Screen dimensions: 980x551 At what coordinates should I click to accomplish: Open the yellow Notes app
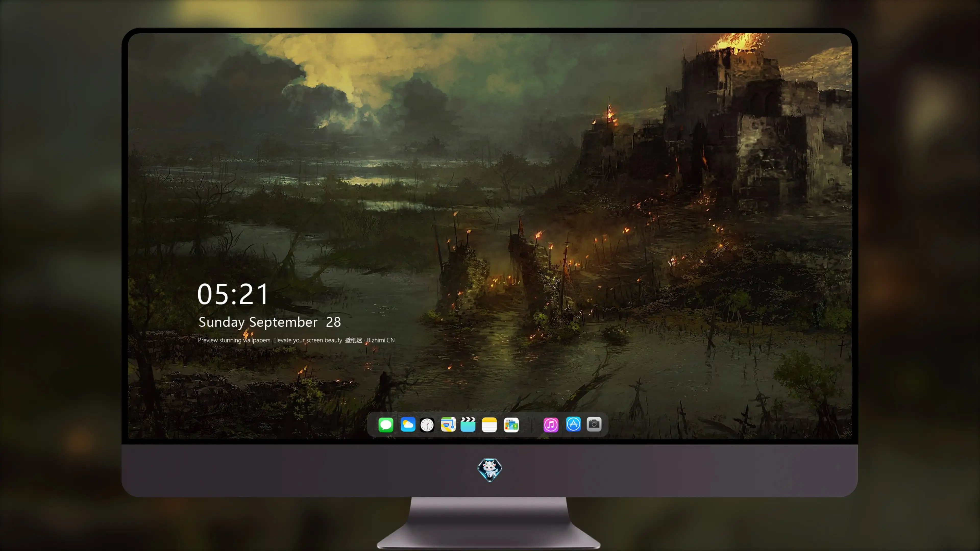pyautogui.click(x=489, y=425)
